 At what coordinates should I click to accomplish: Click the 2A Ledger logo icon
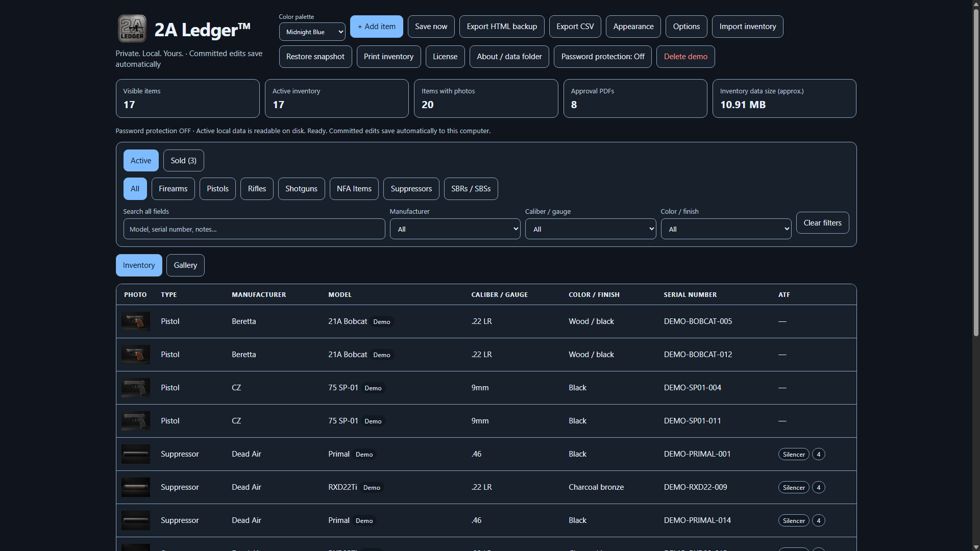tap(132, 29)
